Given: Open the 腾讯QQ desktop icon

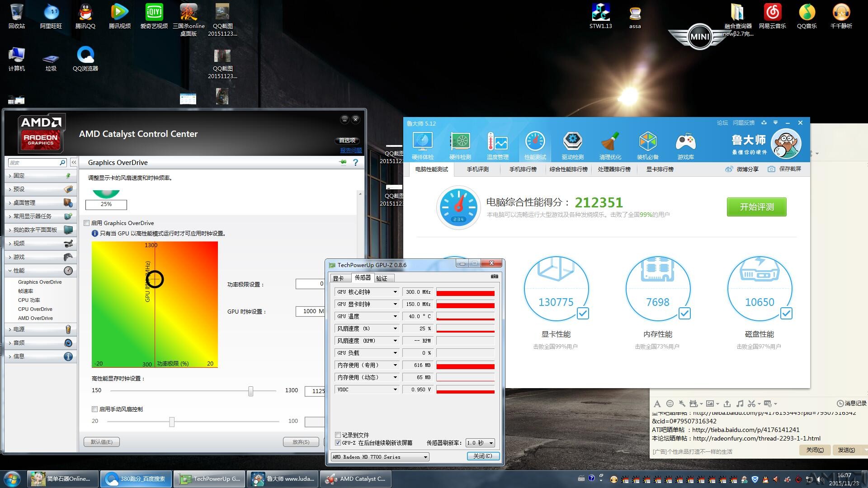Looking at the screenshot, I should coord(85,16).
